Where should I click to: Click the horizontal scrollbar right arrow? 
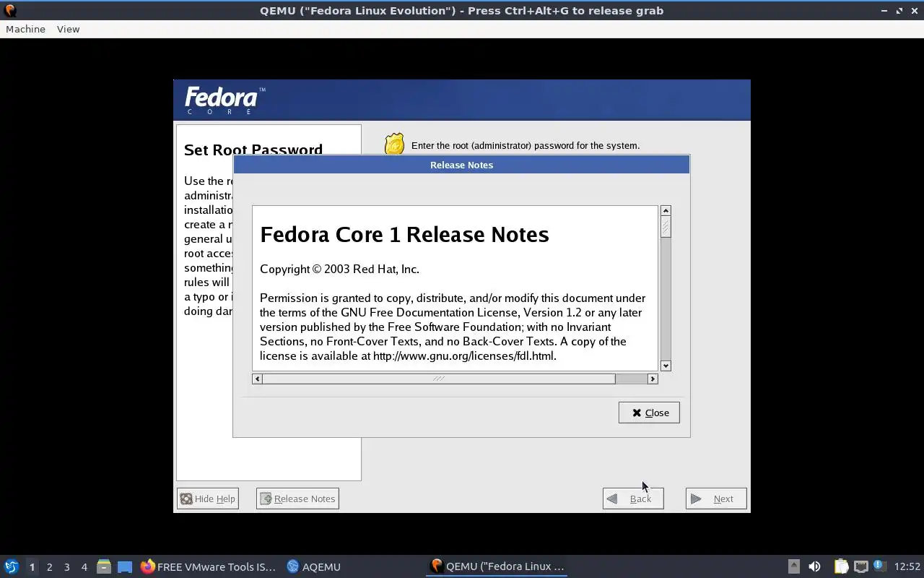[x=653, y=379]
